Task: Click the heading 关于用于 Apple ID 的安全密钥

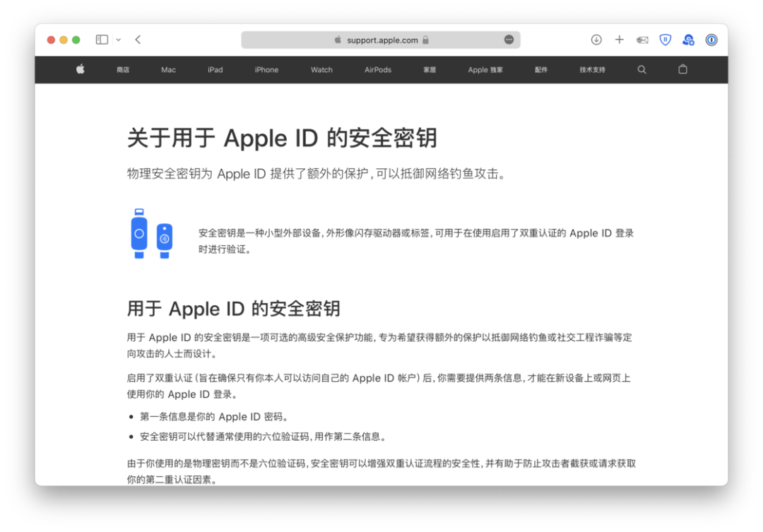Action: pos(282,138)
